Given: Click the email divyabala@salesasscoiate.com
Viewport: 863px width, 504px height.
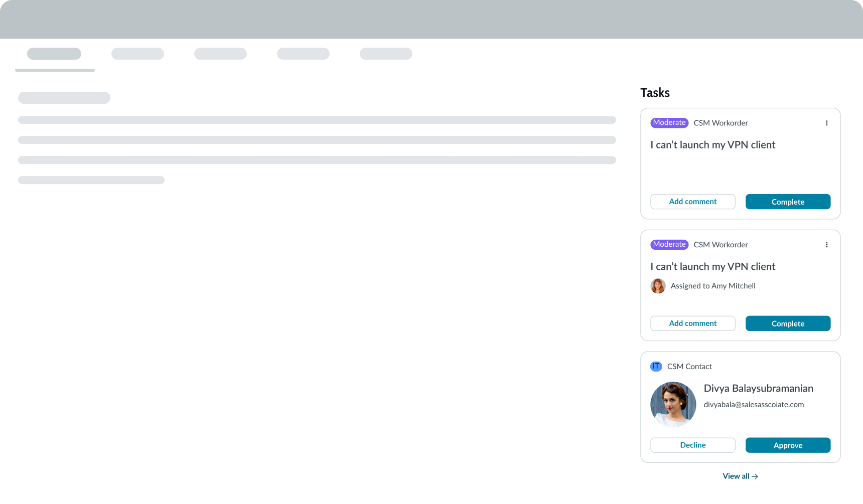Looking at the screenshot, I should point(753,404).
